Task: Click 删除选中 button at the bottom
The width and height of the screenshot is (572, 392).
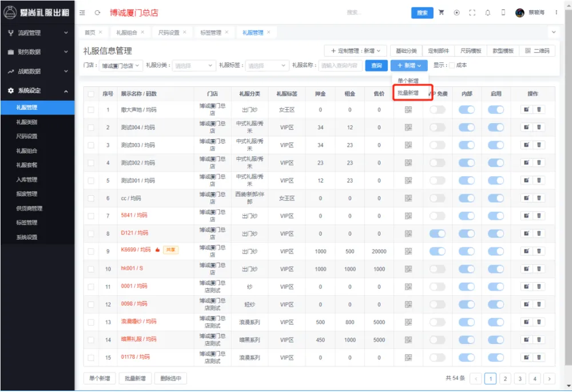Action: pos(170,378)
